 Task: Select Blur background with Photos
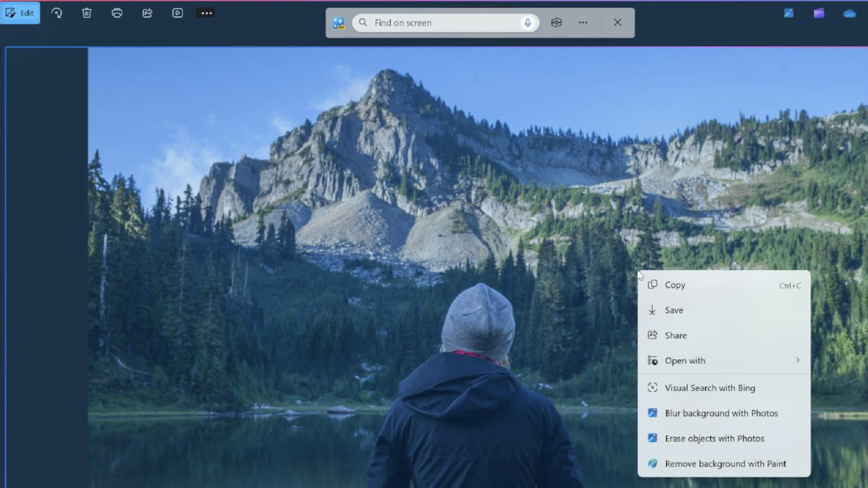pyautogui.click(x=721, y=413)
